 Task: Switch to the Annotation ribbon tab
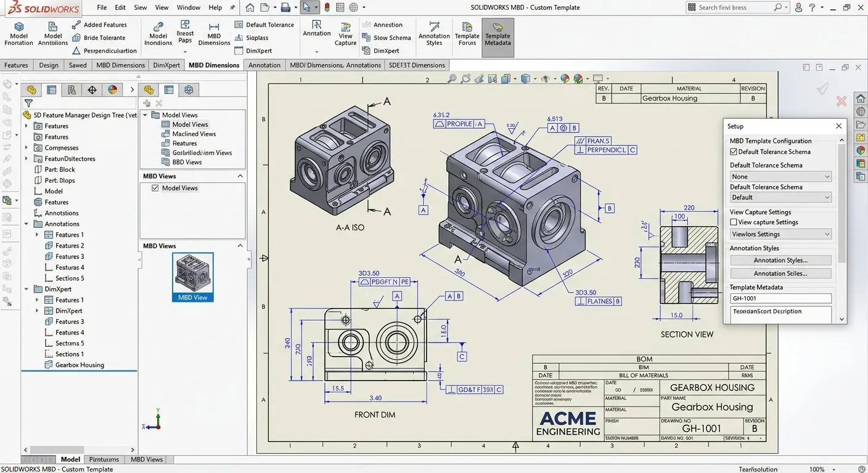[264, 65]
